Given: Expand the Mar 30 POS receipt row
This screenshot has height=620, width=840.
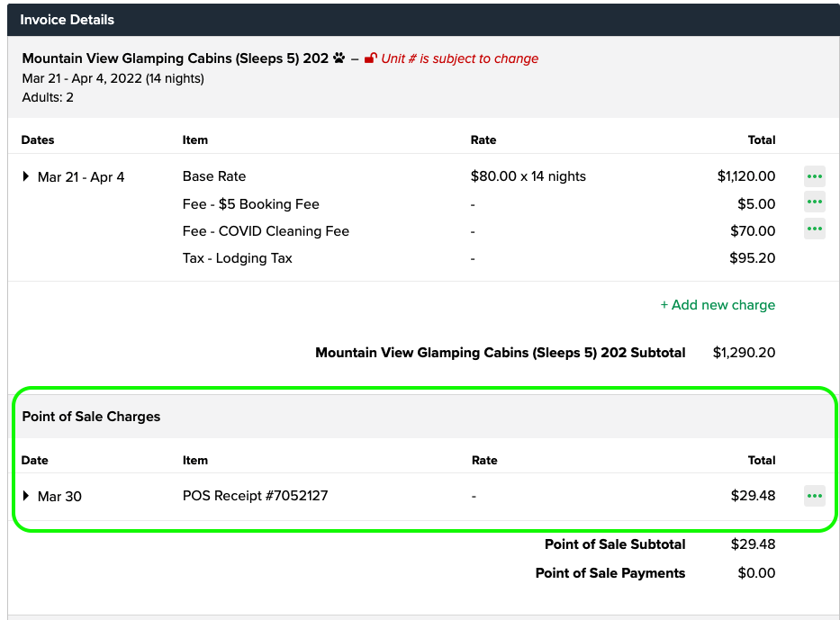Looking at the screenshot, I should coord(25,496).
